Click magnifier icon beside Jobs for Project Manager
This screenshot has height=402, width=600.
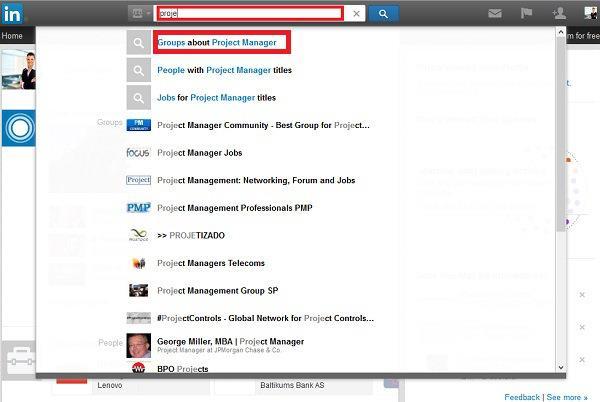click(x=139, y=98)
